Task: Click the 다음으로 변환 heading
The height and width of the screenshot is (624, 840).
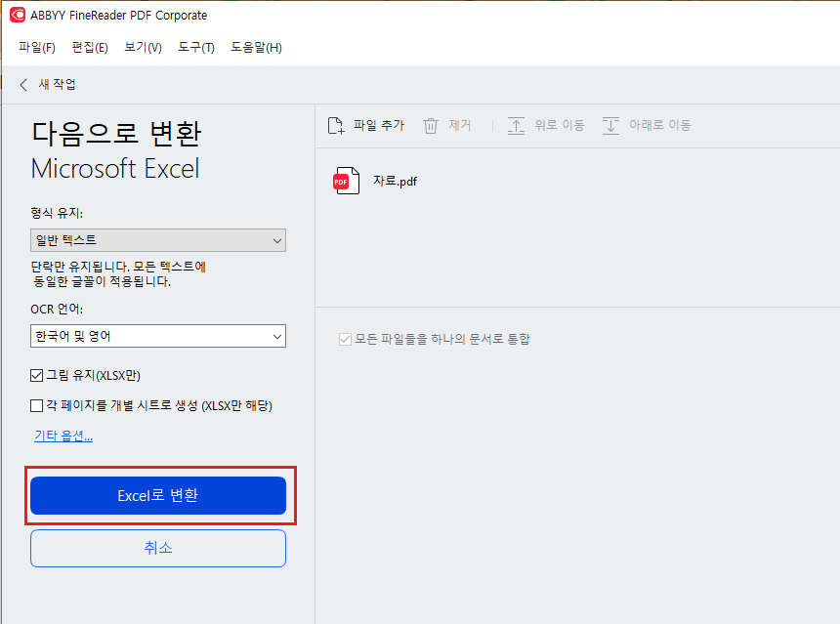Action: (116, 134)
